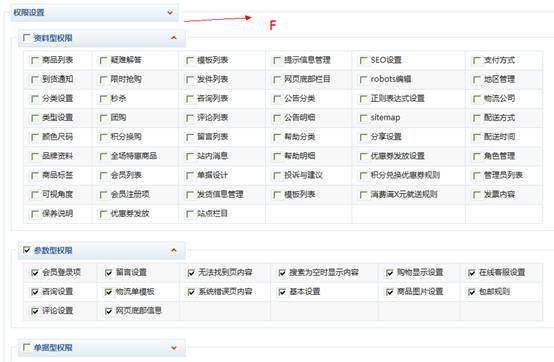The width and height of the screenshot is (554, 362).
Task: Tick the 网页底部栏目 checkbox
Action: tap(277, 79)
